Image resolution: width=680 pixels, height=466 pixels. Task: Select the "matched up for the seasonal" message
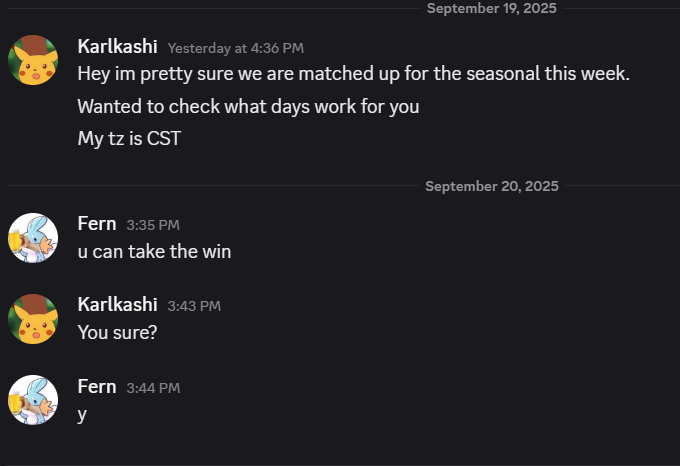click(353, 73)
